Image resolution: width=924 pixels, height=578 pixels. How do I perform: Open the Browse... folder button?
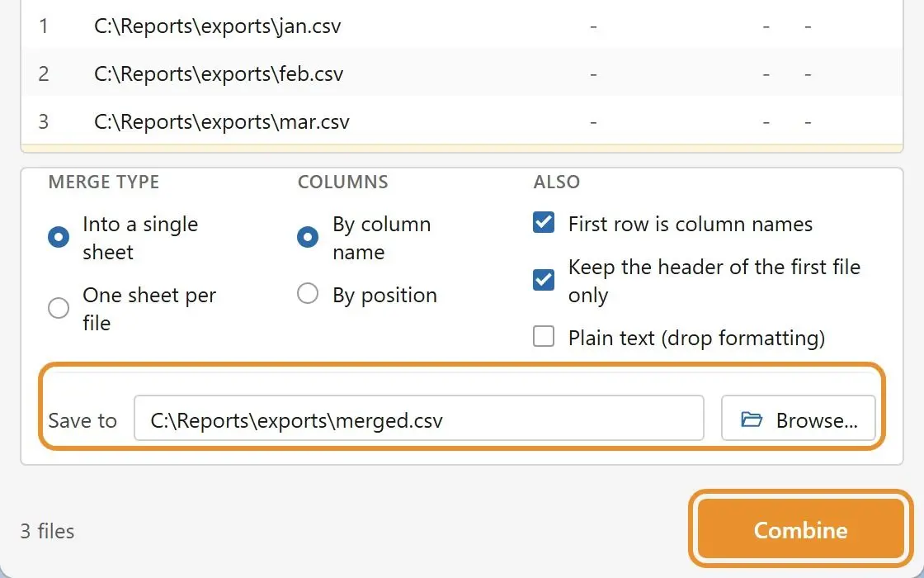tap(799, 418)
